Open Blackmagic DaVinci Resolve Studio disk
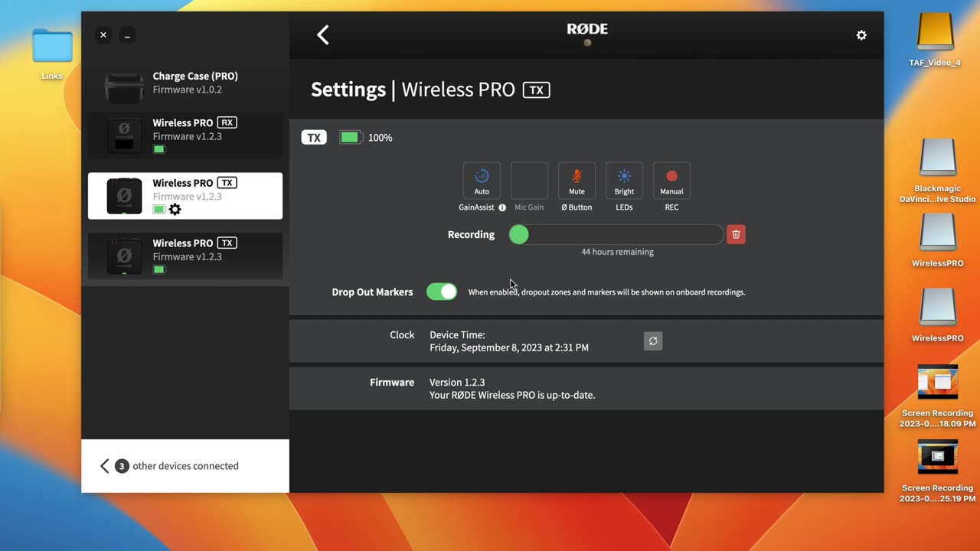The height and width of the screenshot is (551, 980). click(x=937, y=171)
